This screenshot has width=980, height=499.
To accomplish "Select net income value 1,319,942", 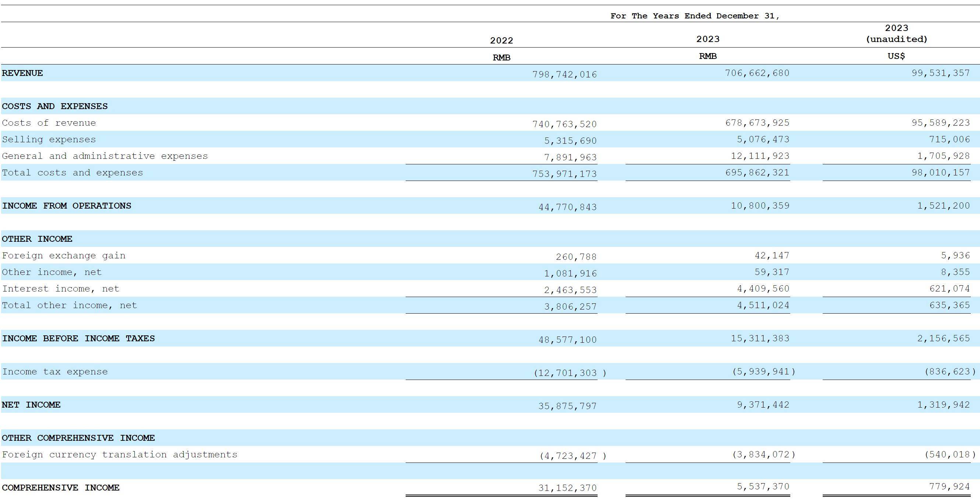I will (944, 405).
